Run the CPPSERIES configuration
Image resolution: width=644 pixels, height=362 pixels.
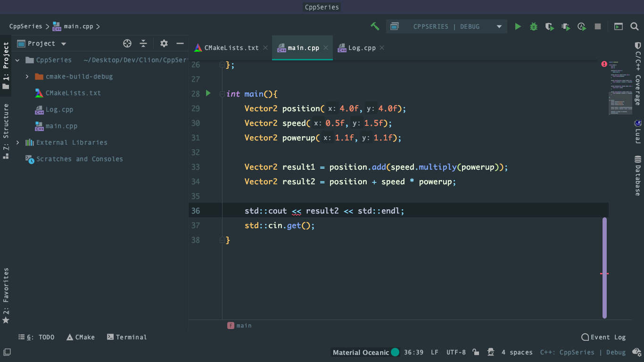pos(518,26)
